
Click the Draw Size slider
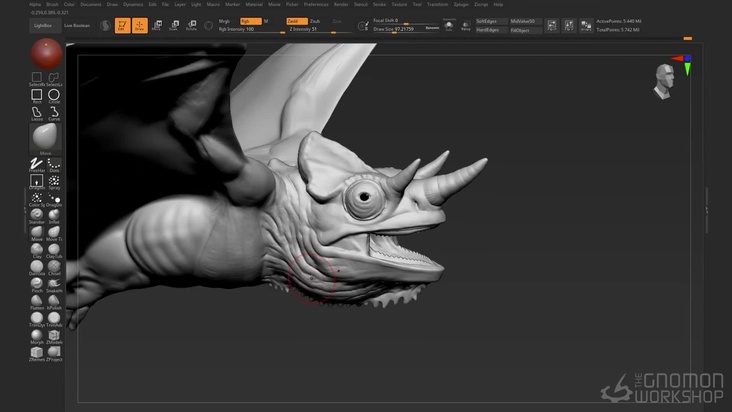click(x=395, y=29)
